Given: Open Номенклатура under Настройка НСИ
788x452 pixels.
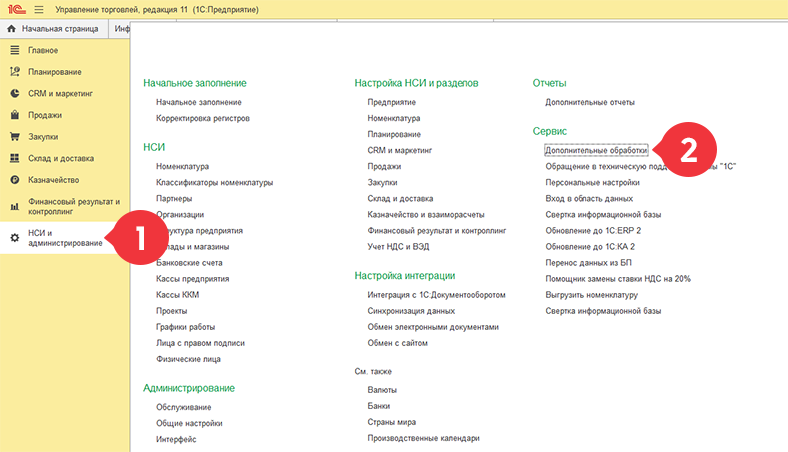Looking at the screenshot, I should [393, 118].
